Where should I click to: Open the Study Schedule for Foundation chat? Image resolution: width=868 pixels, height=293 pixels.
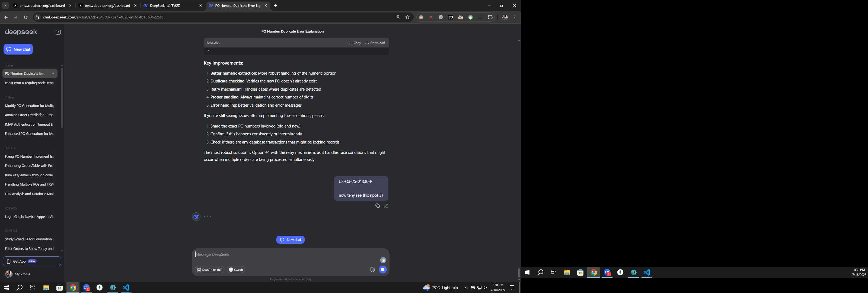pyautogui.click(x=30, y=239)
